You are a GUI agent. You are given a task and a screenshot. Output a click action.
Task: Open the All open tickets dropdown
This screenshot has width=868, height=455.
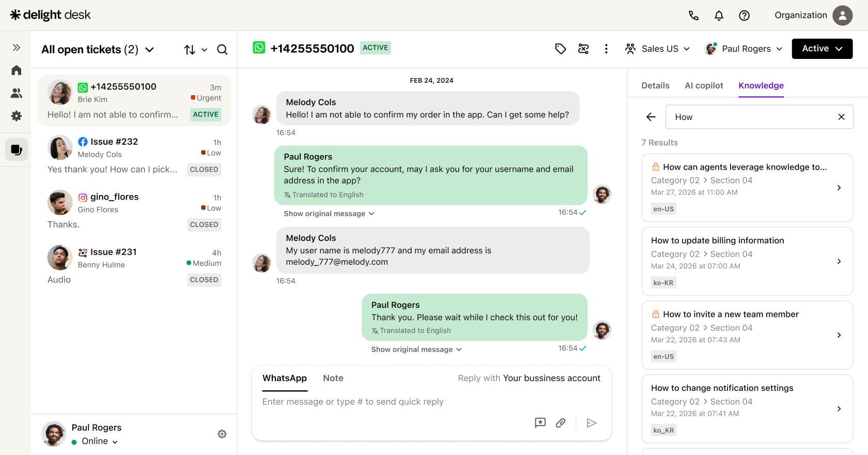point(98,50)
